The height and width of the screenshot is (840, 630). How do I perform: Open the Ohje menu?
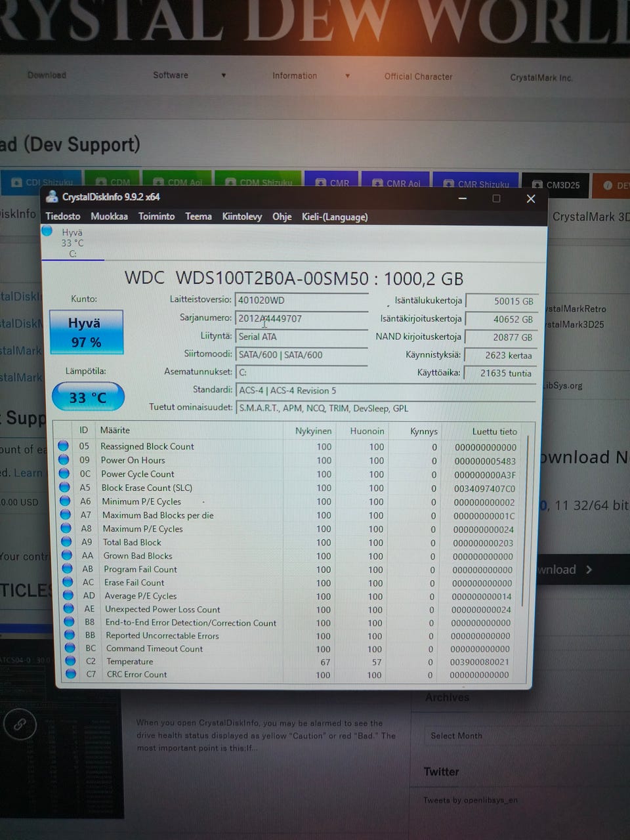(282, 217)
